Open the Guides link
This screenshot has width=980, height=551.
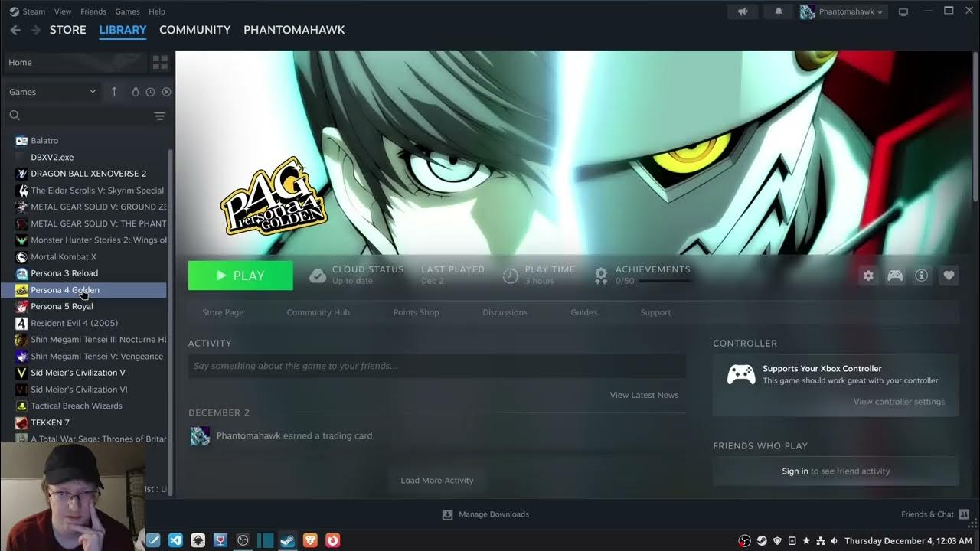pyautogui.click(x=583, y=312)
